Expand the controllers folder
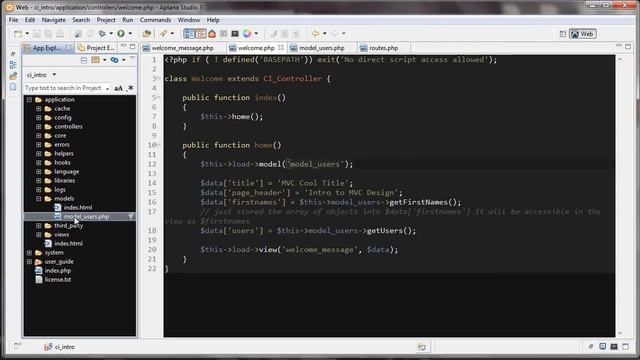640x360 pixels. tap(38, 127)
